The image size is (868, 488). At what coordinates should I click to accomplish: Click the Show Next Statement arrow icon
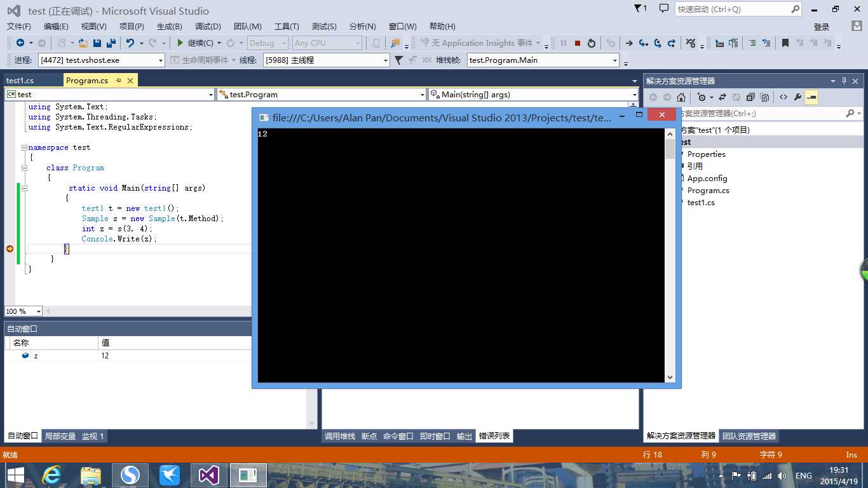pyautogui.click(x=629, y=43)
